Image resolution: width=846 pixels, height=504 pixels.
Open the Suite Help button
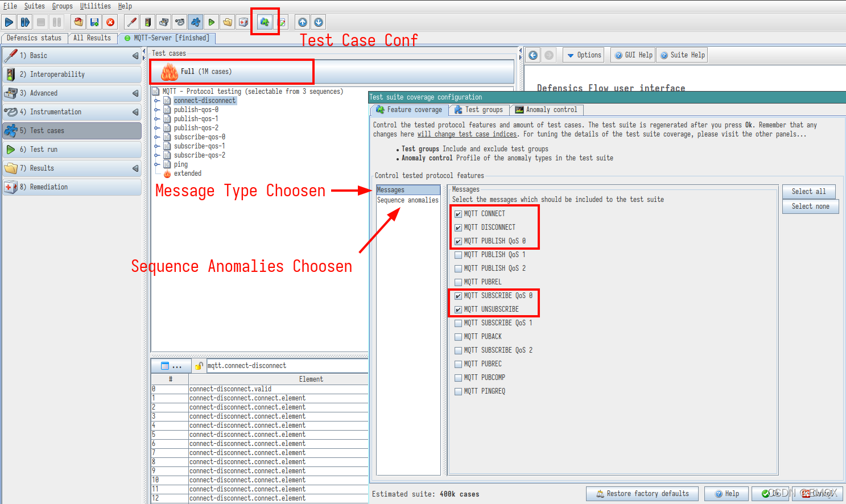tap(682, 55)
